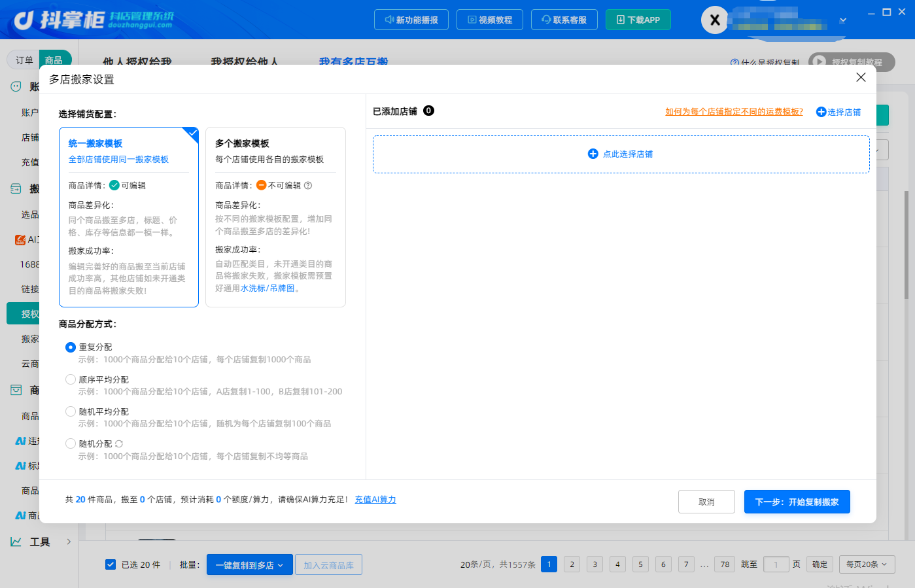This screenshot has width=915, height=588.
Task: Click the help icon beside 不可编辑
Action: pos(308,186)
